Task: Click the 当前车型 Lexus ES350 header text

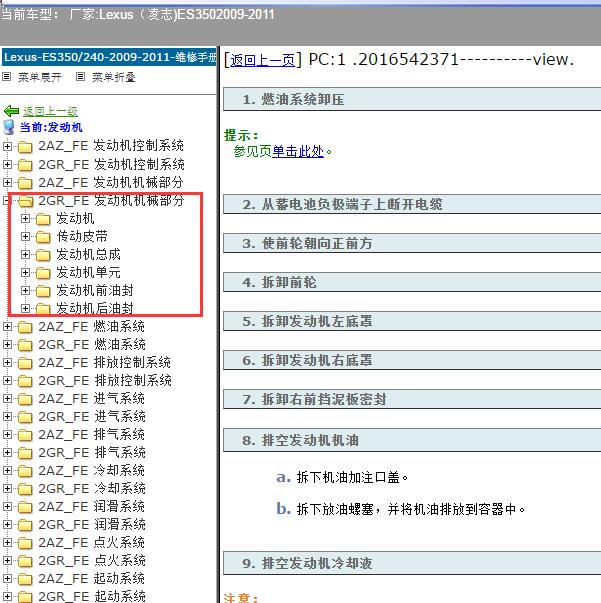Action: click(x=138, y=15)
